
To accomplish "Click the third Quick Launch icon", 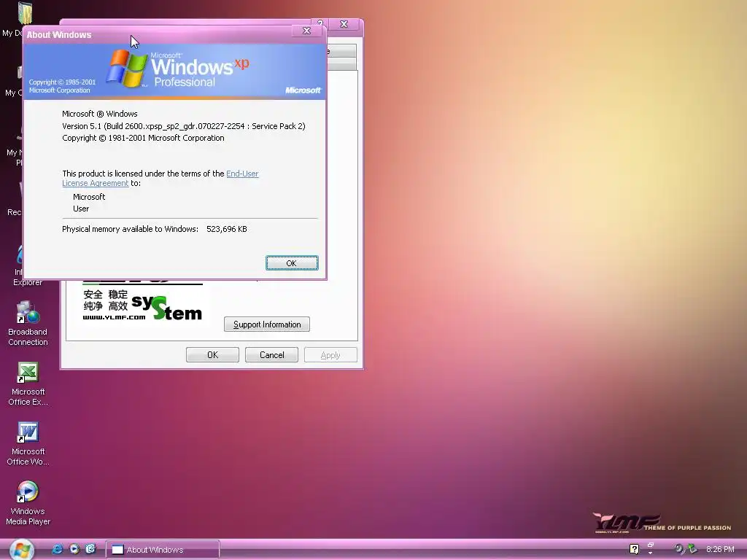I will [90, 549].
